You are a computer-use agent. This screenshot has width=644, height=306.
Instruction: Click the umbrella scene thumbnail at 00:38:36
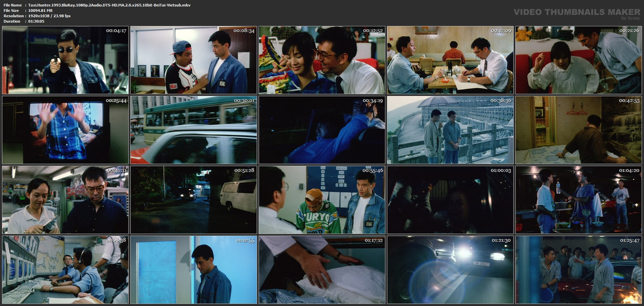(450, 130)
